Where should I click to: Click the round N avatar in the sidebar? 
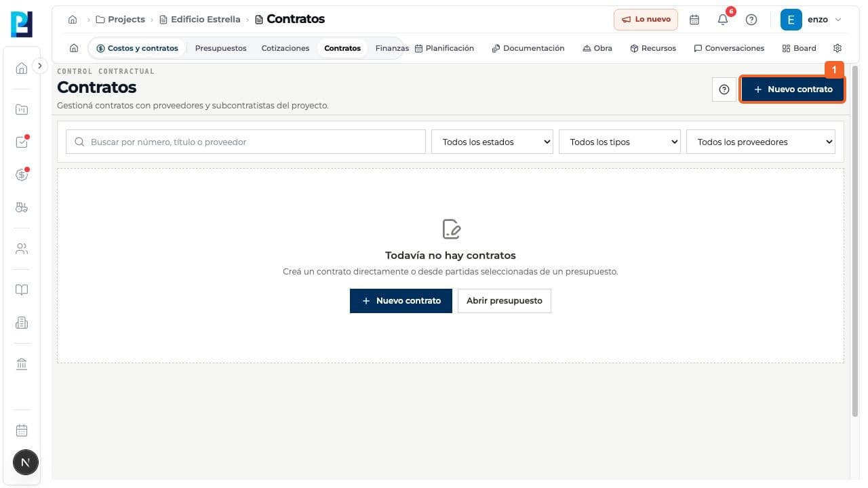coord(26,462)
